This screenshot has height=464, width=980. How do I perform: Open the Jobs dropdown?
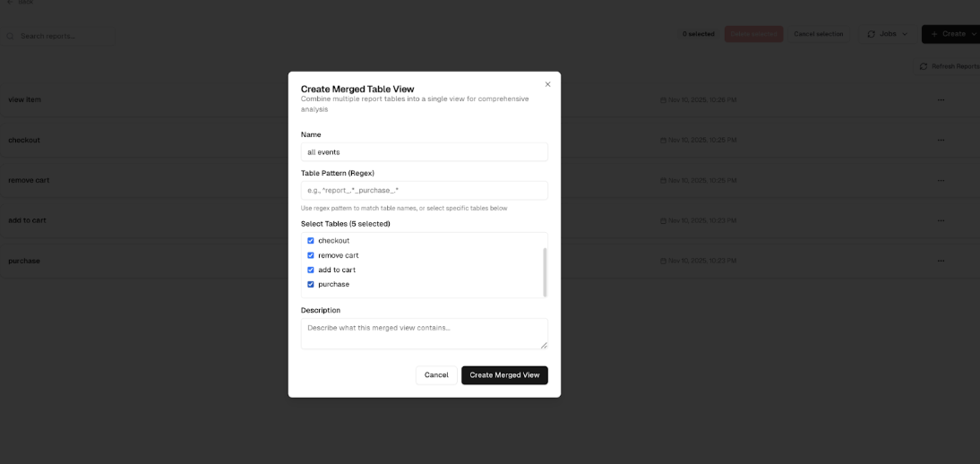(x=887, y=34)
